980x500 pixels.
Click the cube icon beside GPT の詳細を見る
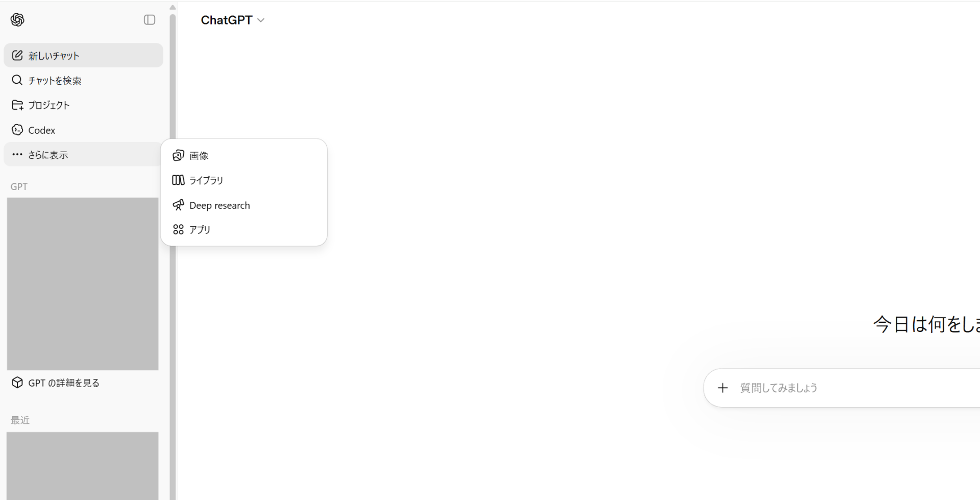click(x=17, y=383)
